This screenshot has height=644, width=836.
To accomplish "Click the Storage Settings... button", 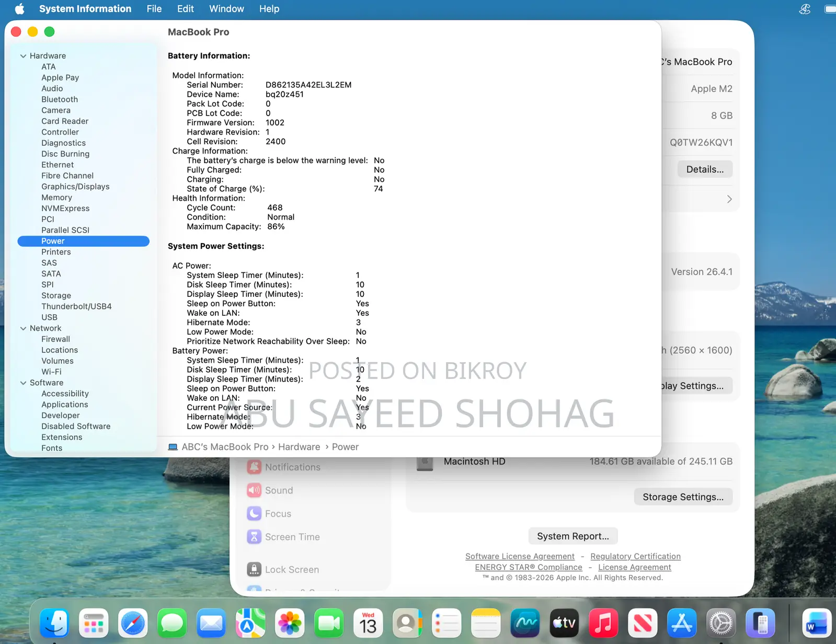I will [683, 497].
